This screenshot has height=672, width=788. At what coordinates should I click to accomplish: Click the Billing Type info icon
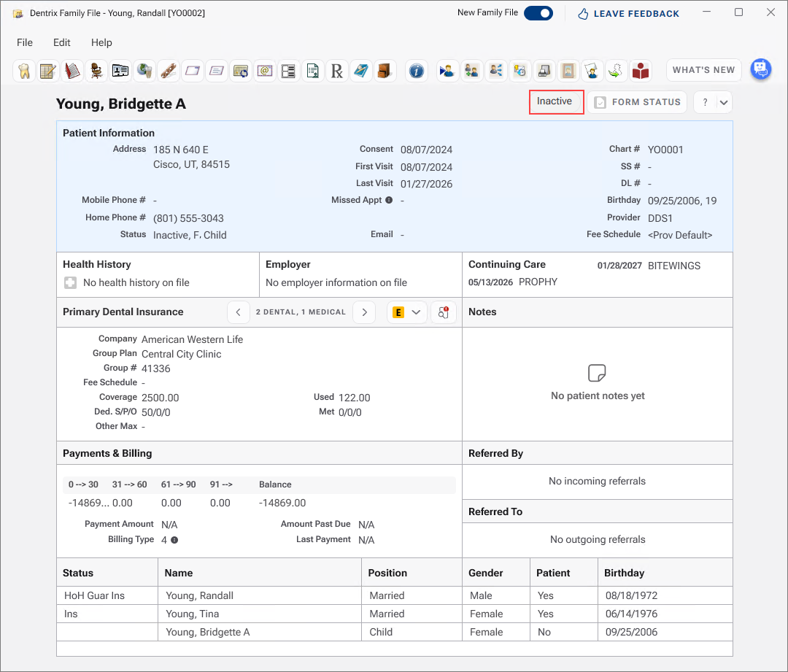pyautogui.click(x=174, y=540)
